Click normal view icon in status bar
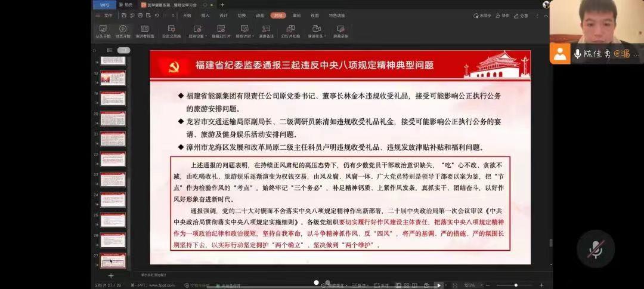Image resolution: width=644 pixels, height=289 pixels. pyautogui.click(x=398, y=285)
